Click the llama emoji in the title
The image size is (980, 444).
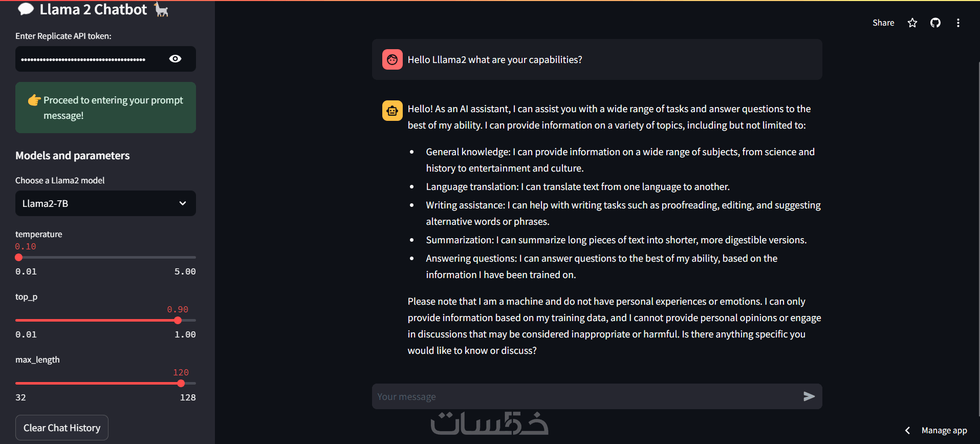pyautogui.click(x=161, y=10)
